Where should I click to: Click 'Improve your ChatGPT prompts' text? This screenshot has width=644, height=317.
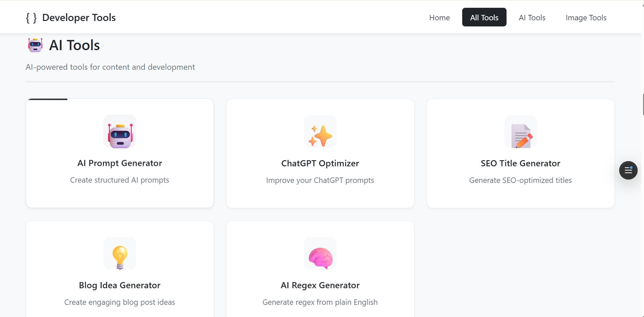point(320,180)
